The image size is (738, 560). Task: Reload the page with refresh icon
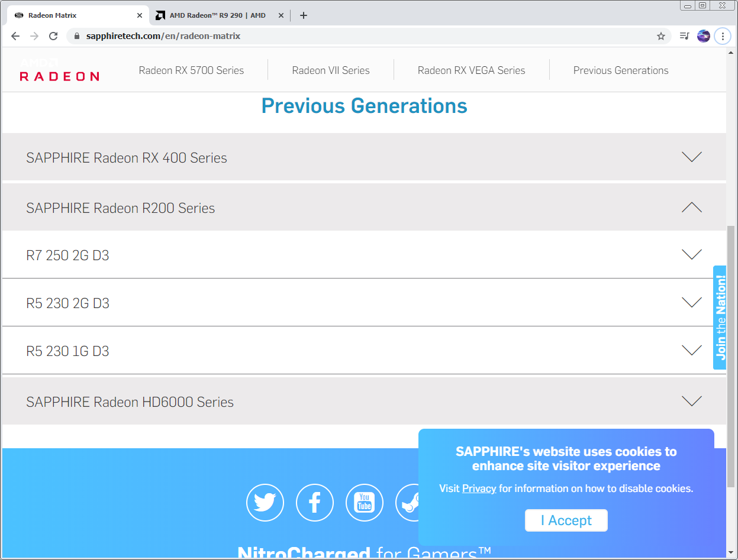(x=53, y=36)
